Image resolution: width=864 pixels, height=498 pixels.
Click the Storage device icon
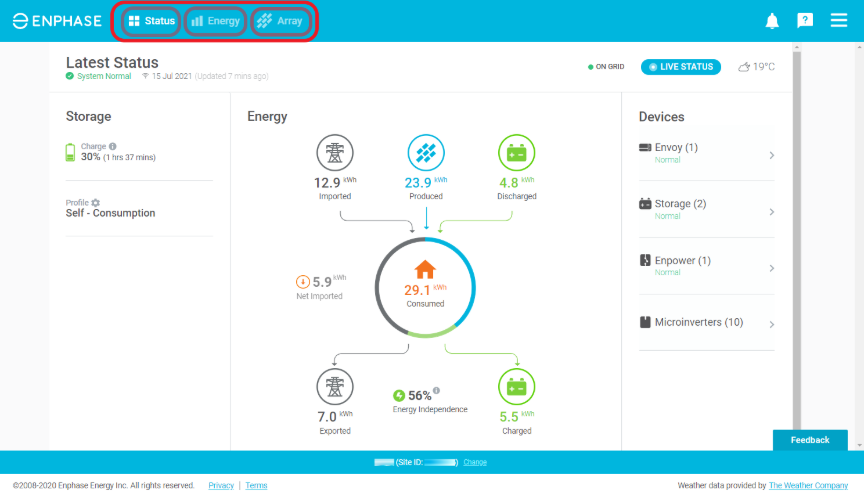tap(645, 203)
